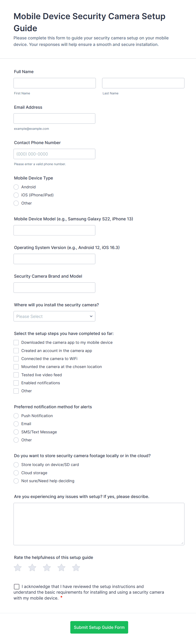Click the first rating star

(17, 568)
